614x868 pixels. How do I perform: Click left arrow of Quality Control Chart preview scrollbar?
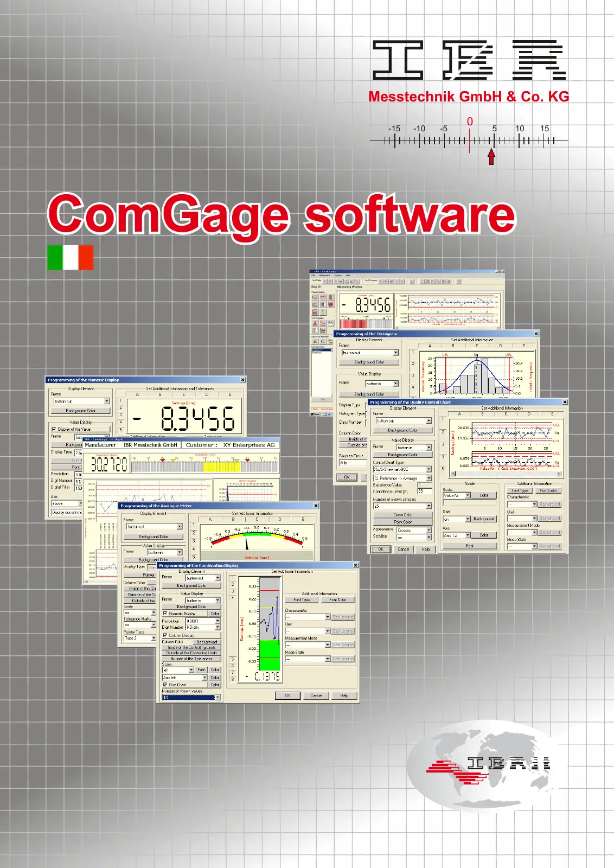coord(453,474)
